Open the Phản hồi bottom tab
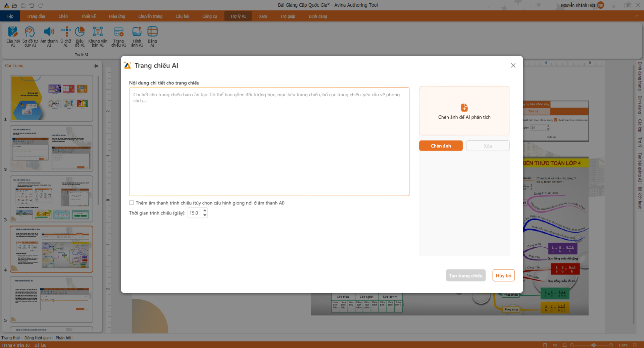This screenshot has width=644, height=348. tap(63, 338)
